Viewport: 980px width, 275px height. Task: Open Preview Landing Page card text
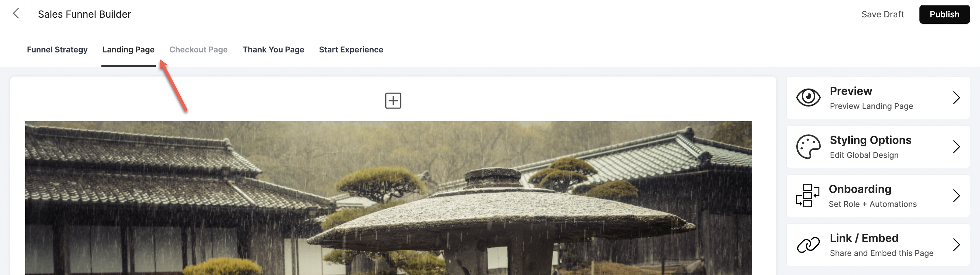coord(871,106)
